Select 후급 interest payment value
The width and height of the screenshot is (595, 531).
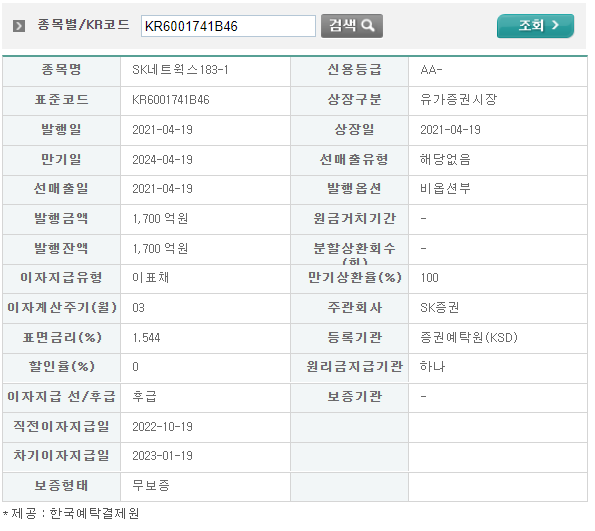tap(144, 397)
